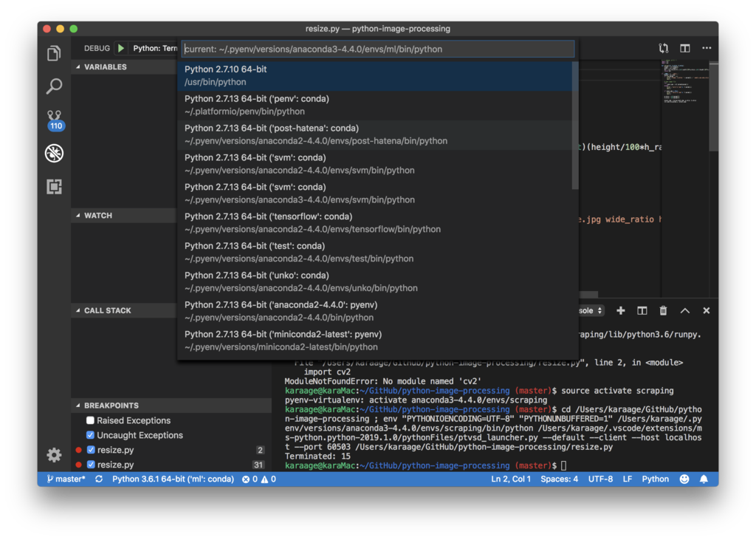
Task: Open the debug configuration dropdown 'Python: Tern'
Action: click(155, 48)
